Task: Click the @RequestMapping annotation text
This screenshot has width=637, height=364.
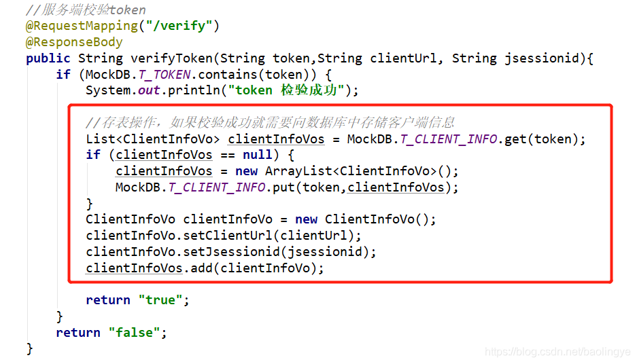Action: tap(82, 26)
